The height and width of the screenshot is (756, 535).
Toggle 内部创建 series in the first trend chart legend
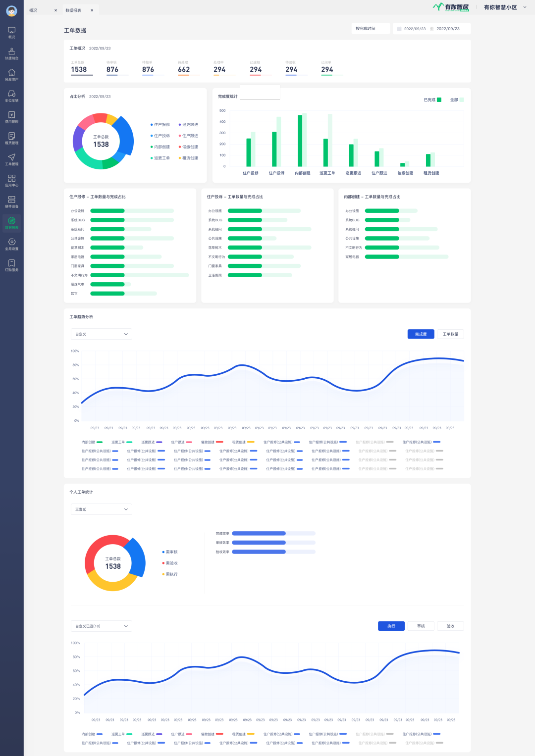click(x=92, y=442)
